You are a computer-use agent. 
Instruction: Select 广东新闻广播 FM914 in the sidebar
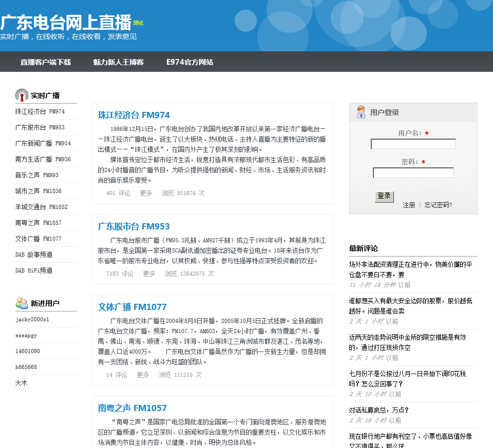pos(43,143)
